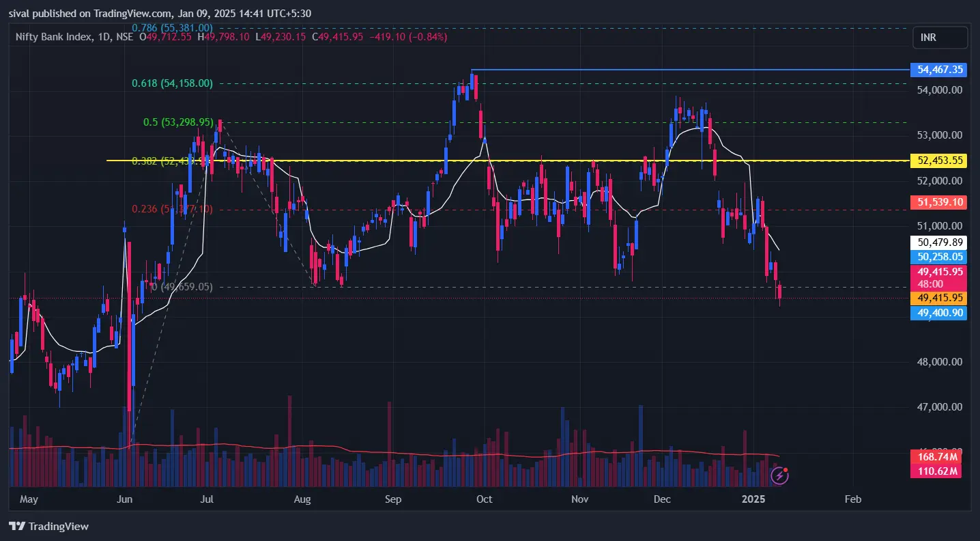Select the white 50,479.89 price label
980x541 pixels.
[939, 242]
